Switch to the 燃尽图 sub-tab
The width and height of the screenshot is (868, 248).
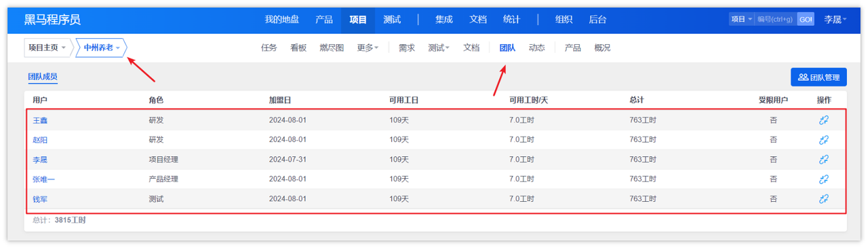pos(332,48)
